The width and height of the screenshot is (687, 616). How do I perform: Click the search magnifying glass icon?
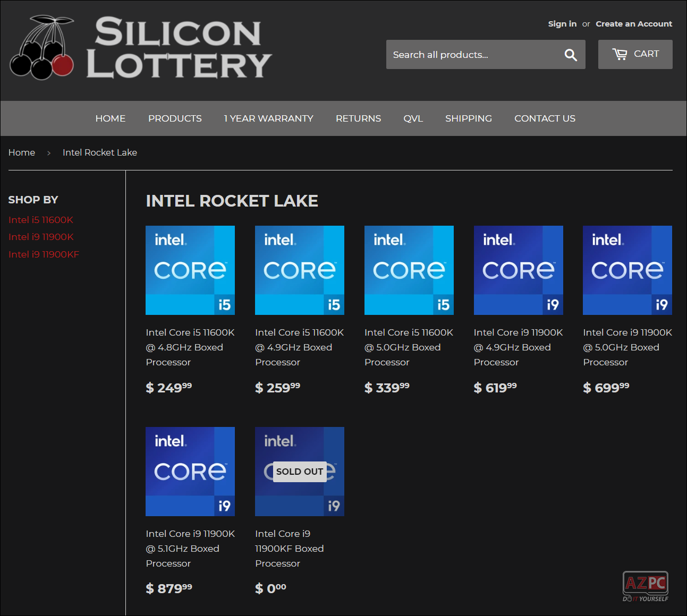tap(571, 54)
